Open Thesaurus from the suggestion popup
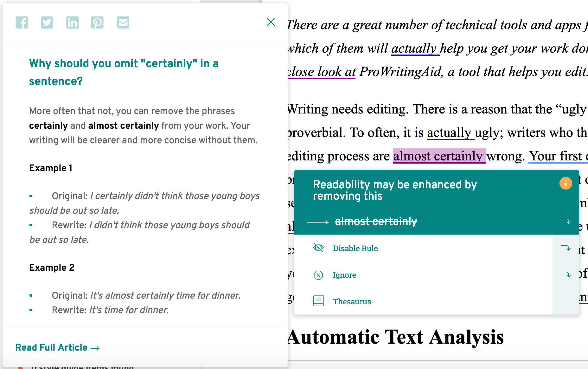588x369 pixels. [352, 301]
